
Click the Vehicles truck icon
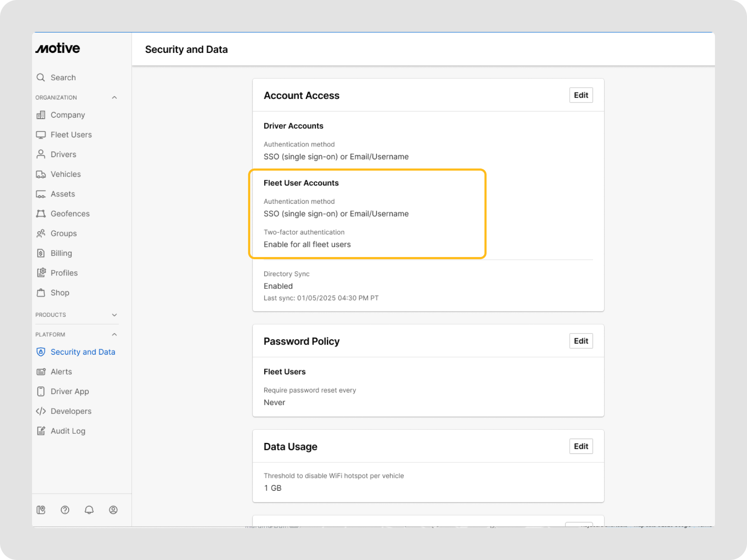pyautogui.click(x=41, y=174)
